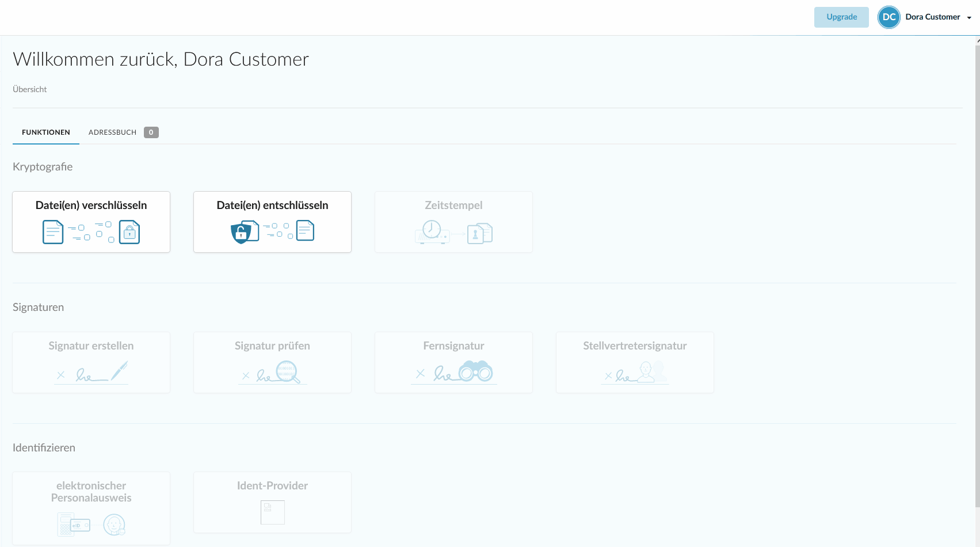This screenshot has width=980, height=547.
Task: Open the Datei(en) entschlüsseln card
Action: click(272, 222)
